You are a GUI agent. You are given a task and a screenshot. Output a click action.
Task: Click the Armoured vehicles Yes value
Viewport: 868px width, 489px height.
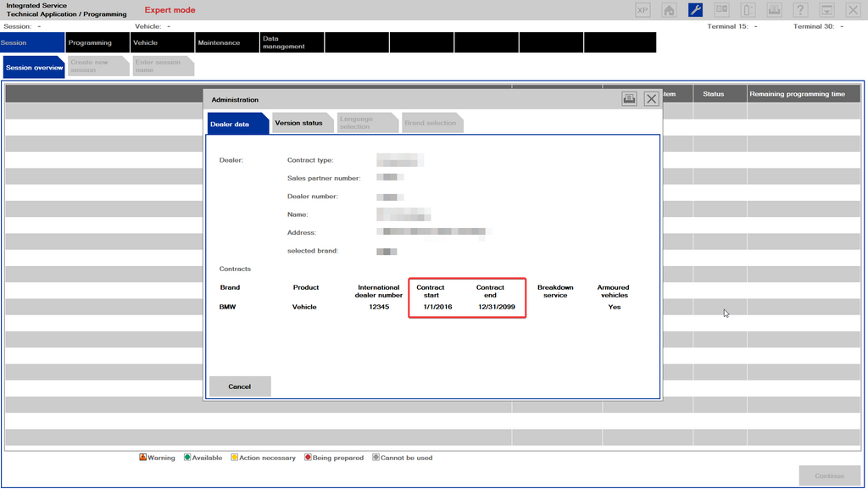[x=615, y=307]
